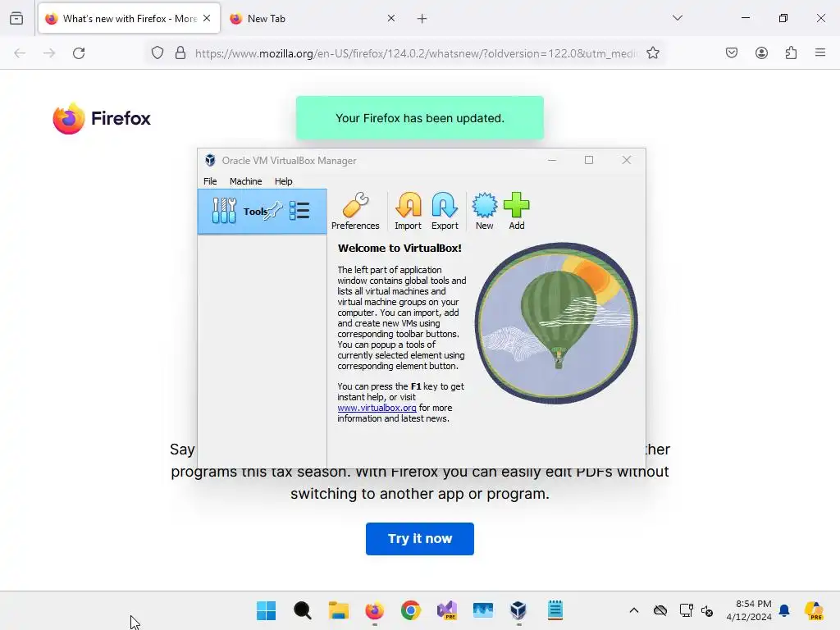
Task: Go back one page in Firefox
Action: [20, 53]
